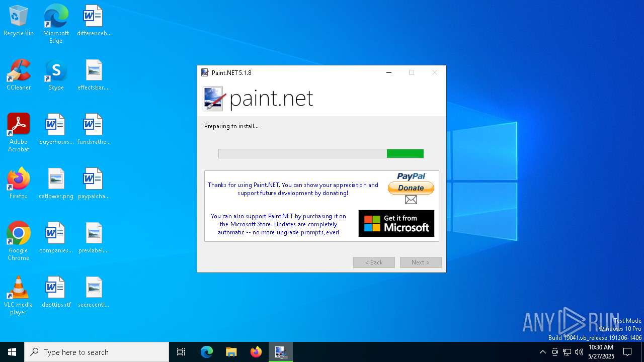Click the Paint.NET title bar icon

point(205,72)
